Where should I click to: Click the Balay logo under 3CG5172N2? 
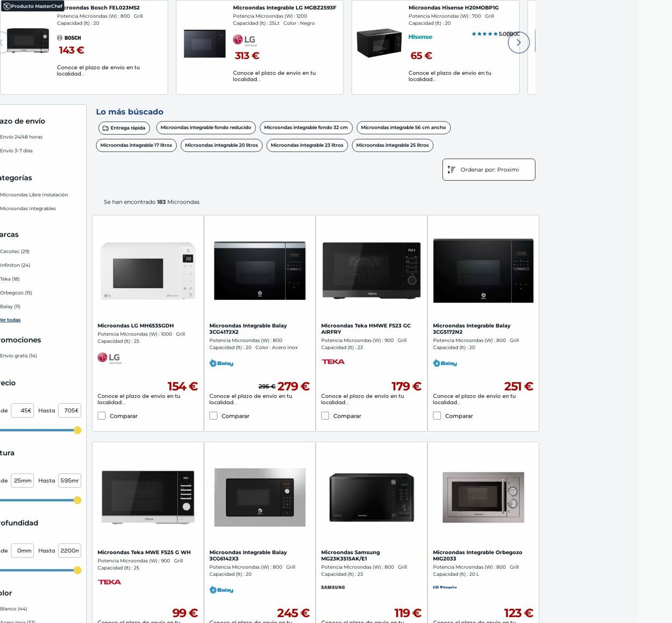click(x=445, y=363)
